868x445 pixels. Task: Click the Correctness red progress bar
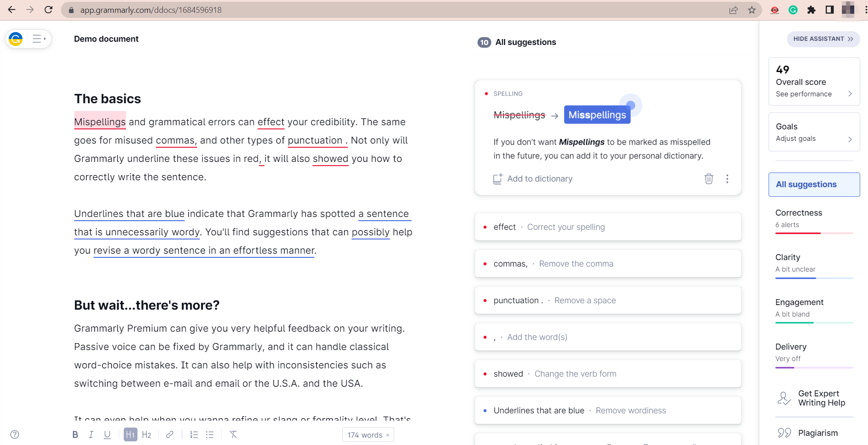pos(814,234)
